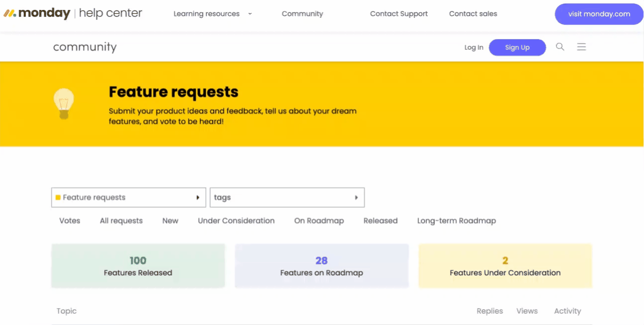
Task: Sort by the Replies column header
Action: pyautogui.click(x=490, y=311)
